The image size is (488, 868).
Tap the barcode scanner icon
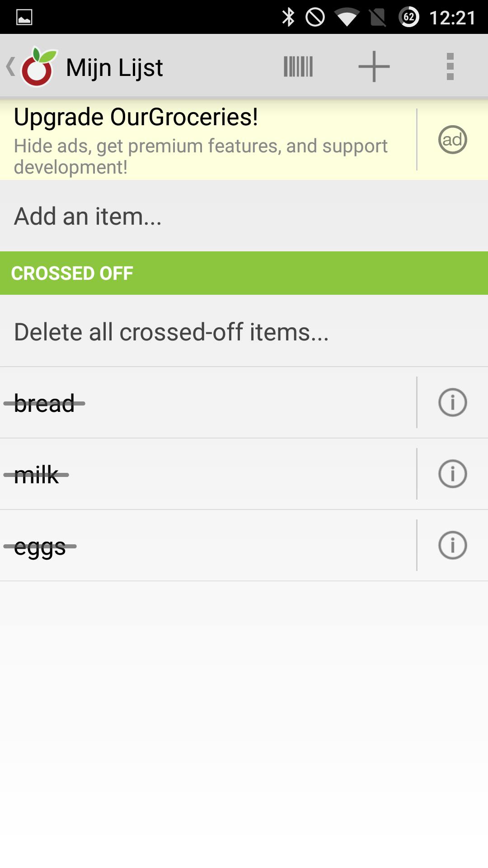coord(298,66)
